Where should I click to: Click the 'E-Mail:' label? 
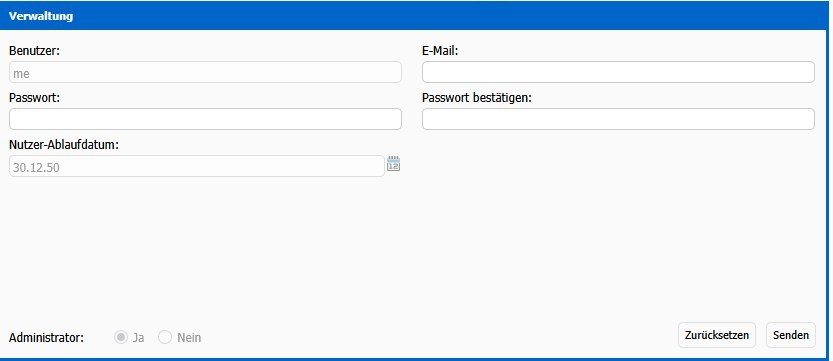[x=440, y=51]
